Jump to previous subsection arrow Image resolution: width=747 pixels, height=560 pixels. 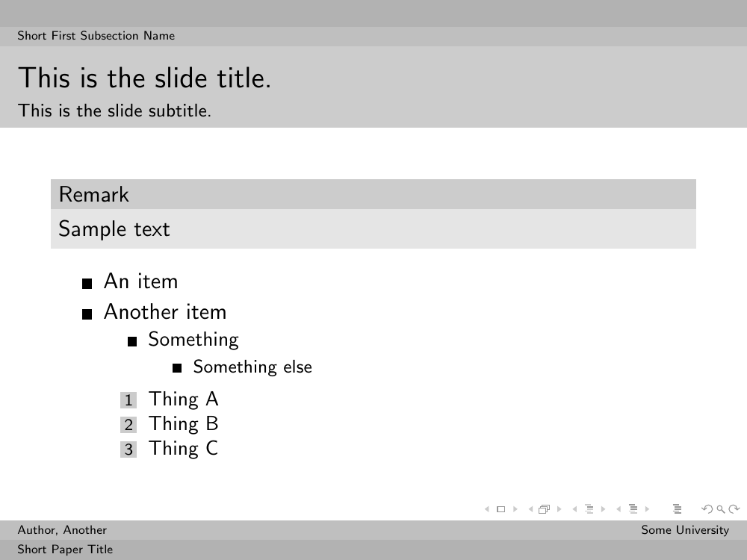(575, 509)
